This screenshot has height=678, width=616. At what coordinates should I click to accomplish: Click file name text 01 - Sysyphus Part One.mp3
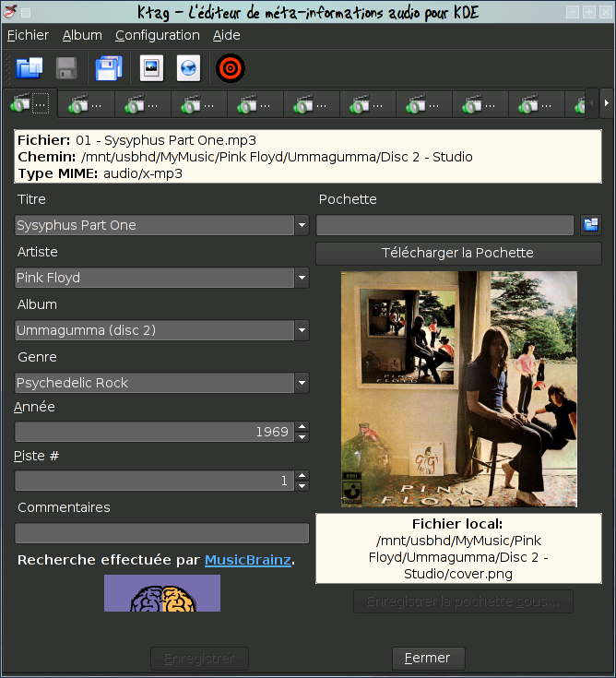click(166, 140)
